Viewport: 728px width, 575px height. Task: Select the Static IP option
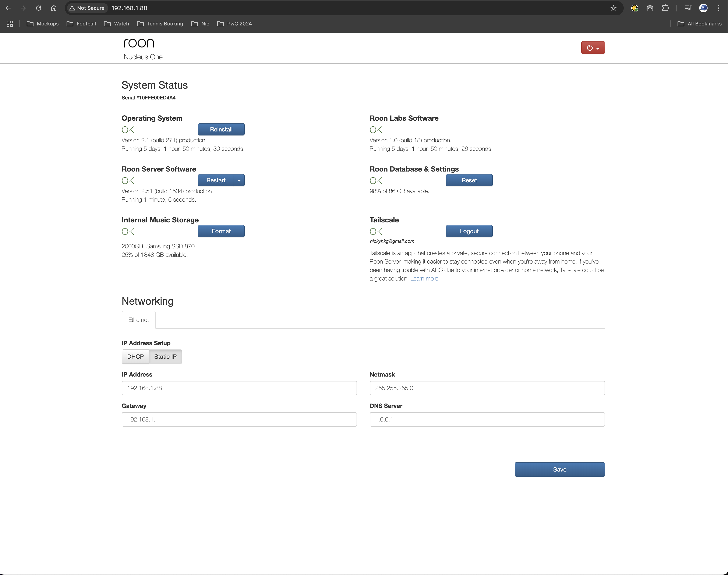pos(166,357)
